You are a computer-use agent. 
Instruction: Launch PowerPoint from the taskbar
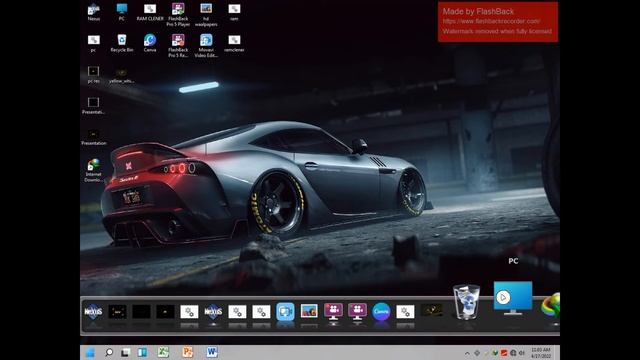pos(187,352)
